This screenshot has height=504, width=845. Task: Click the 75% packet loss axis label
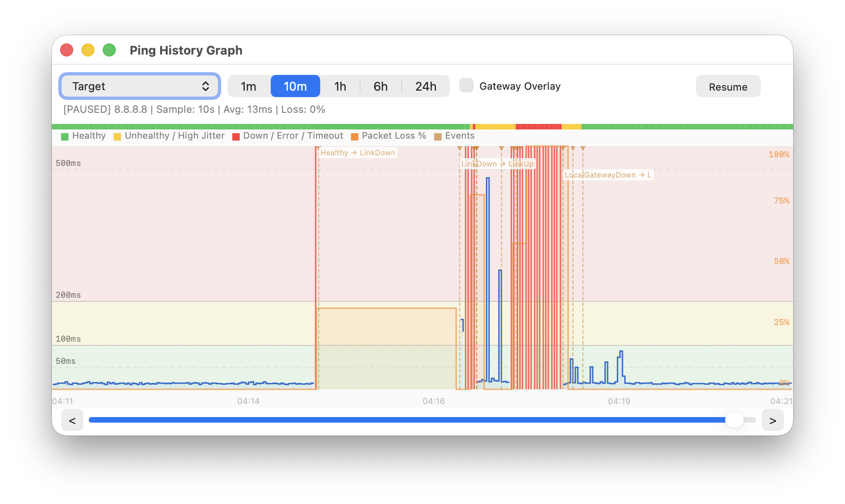pos(782,201)
